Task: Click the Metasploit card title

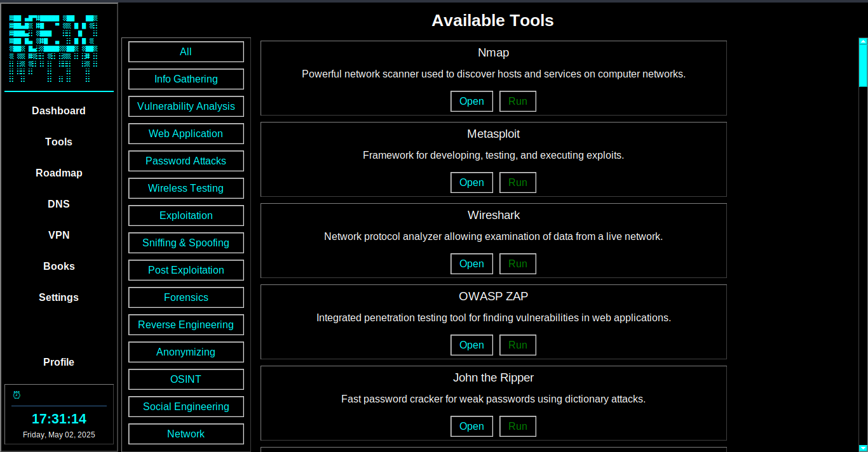Action: (494, 134)
